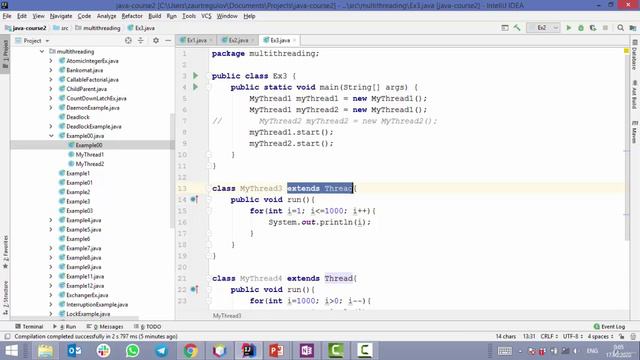Image resolution: width=640 pixels, height=360 pixels.
Task: Expand AtomicIntegerEx.java node
Action: point(51,61)
